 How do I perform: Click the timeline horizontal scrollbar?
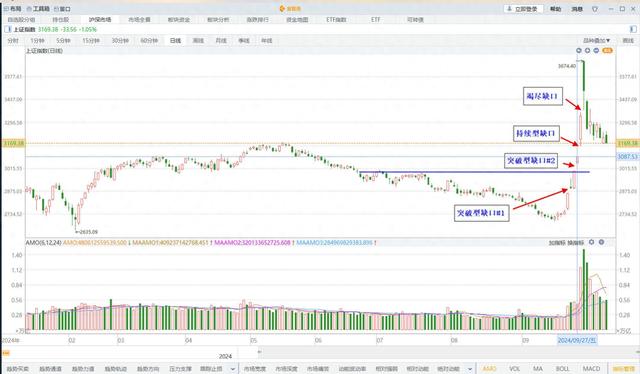coord(449,352)
